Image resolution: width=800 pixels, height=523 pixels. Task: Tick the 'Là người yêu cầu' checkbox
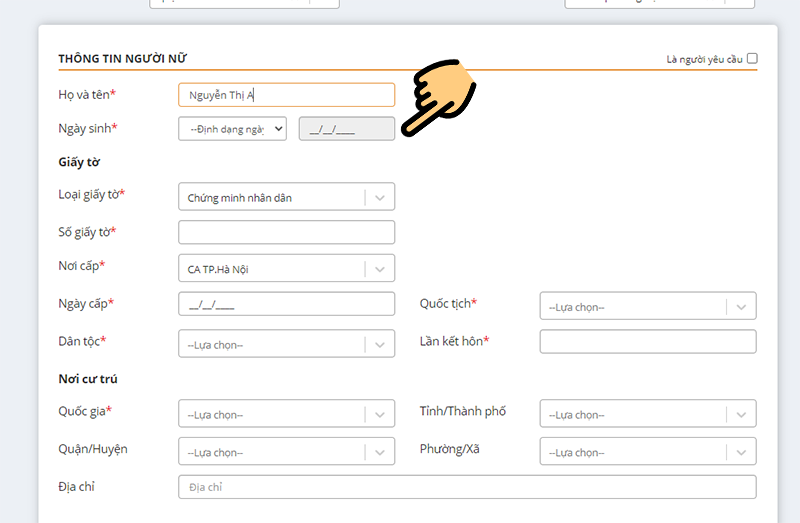752,59
